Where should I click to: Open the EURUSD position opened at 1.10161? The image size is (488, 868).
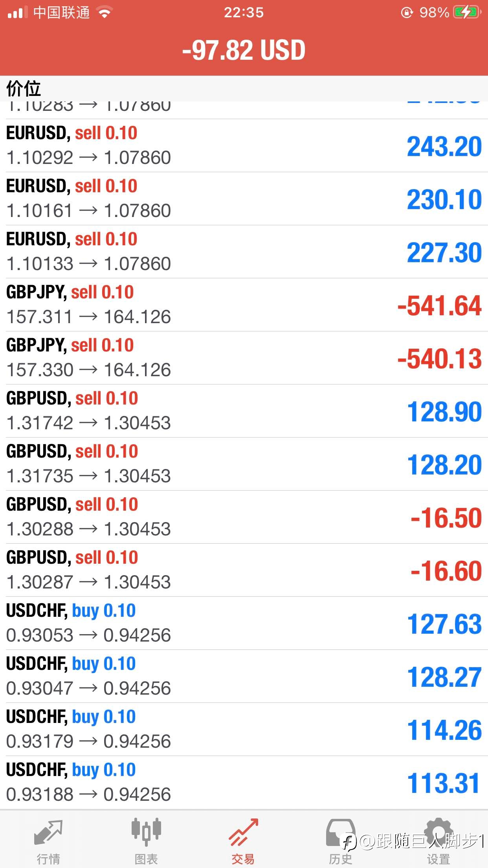pos(244,199)
